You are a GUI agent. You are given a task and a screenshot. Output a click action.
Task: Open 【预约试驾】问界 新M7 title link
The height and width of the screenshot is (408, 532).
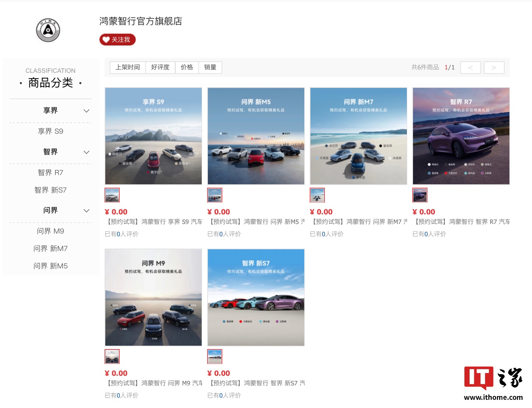point(359,222)
